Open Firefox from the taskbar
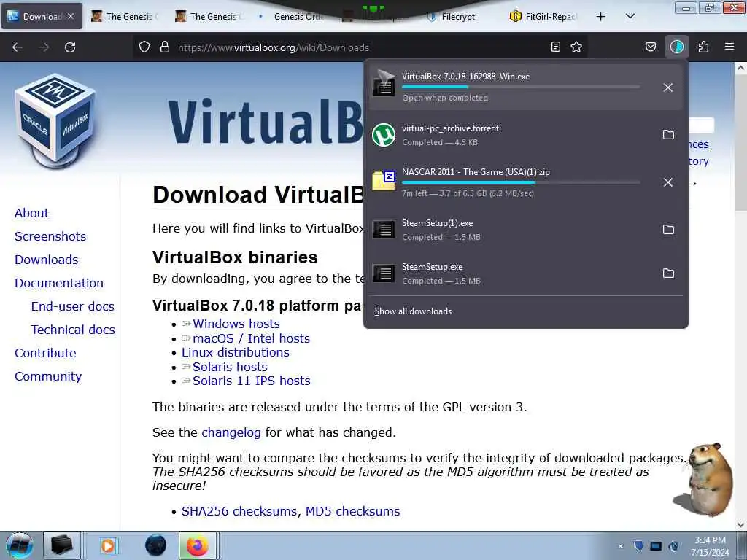The width and height of the screenshot is (747, 560). click(198, 545)
